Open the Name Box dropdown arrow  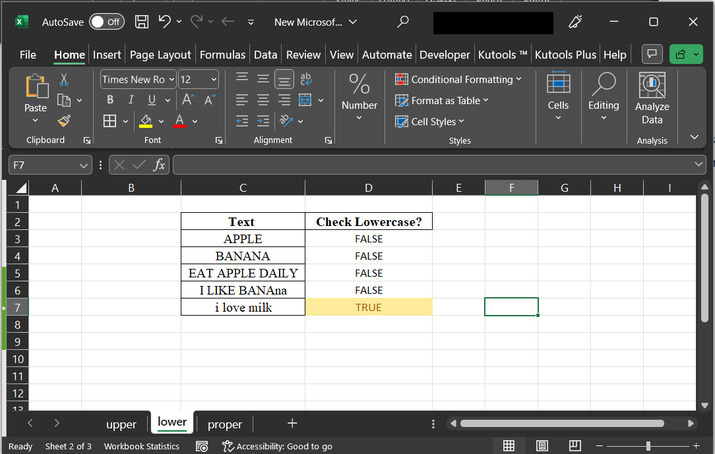coord(84,165)
